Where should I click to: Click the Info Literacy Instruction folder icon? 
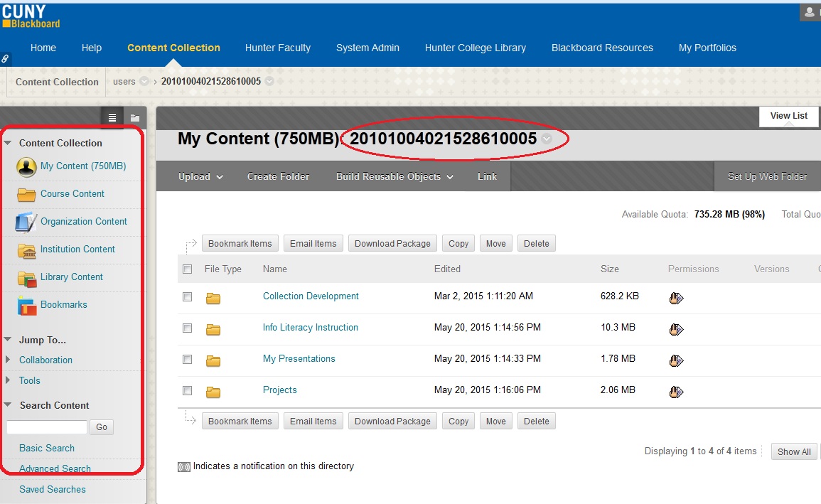click(213, 329)
